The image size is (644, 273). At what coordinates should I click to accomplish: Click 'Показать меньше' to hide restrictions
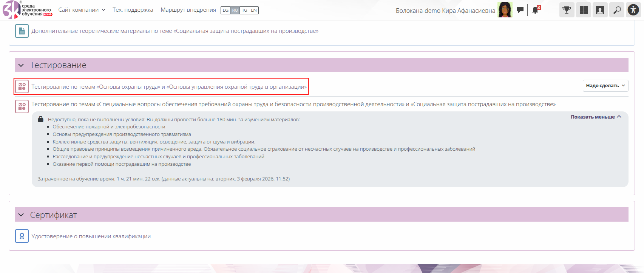point(596,117)
